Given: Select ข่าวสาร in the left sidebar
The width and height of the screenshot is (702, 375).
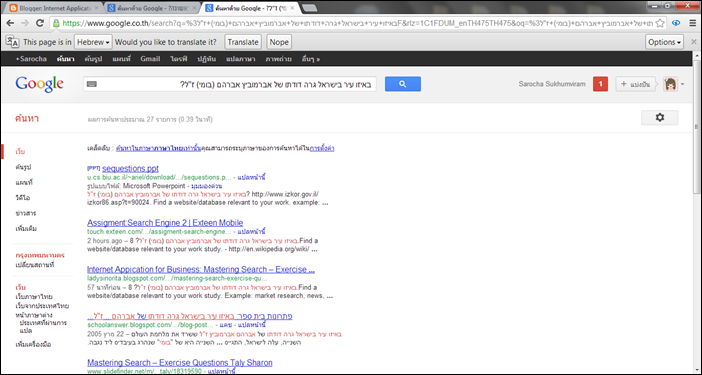Looking at the screenshot, I should click(x=26, y=213).
